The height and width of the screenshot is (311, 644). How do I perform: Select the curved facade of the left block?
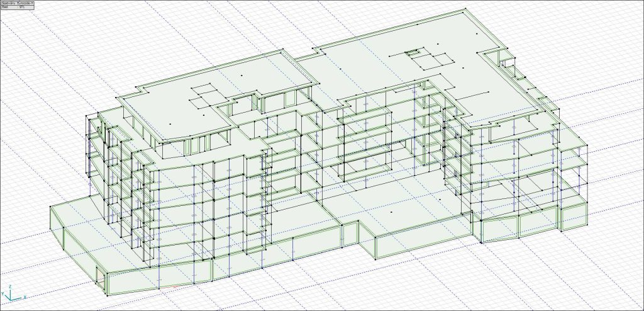point(182,208)
